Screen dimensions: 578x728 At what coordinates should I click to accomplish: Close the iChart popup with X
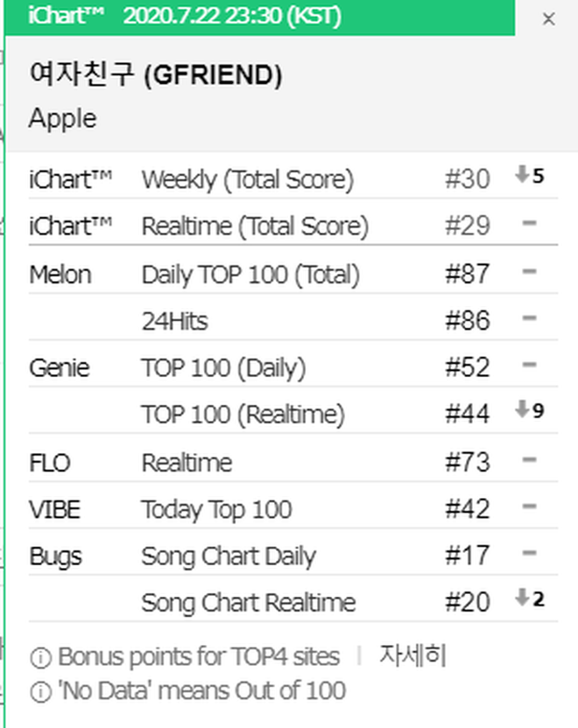[x=549, y=19]
